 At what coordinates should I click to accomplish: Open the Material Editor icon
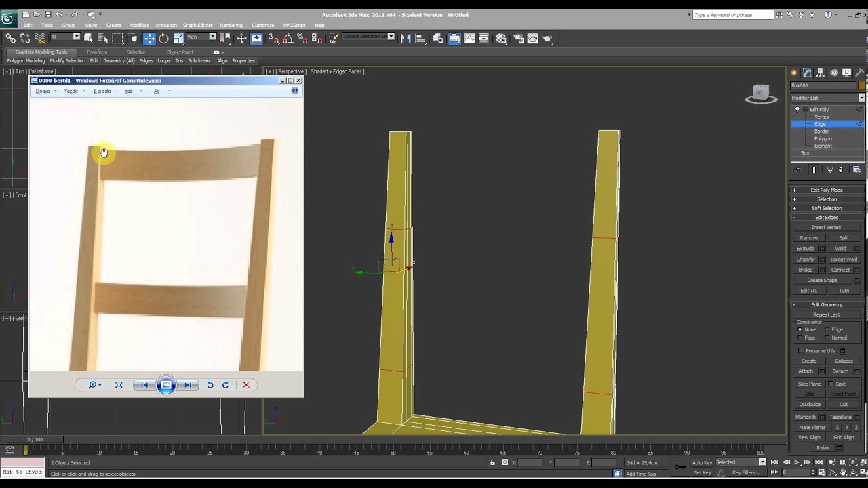(501, 38)
